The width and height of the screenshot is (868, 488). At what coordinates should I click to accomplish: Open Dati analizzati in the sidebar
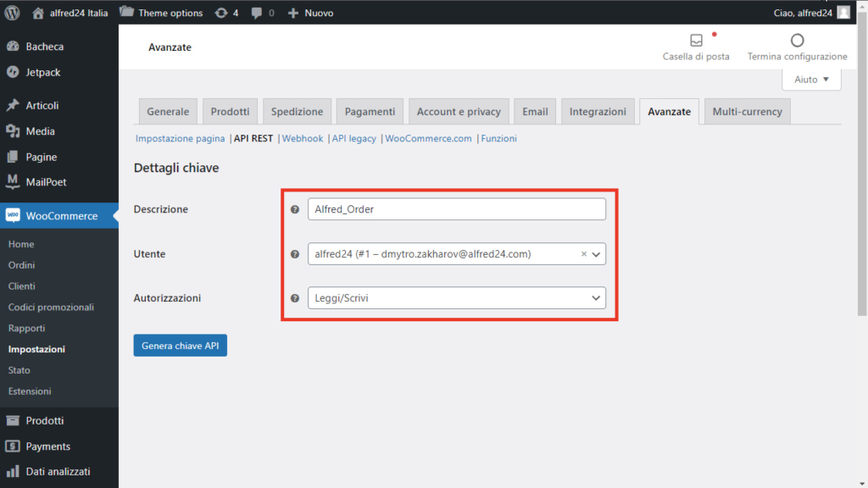point(59,471)
